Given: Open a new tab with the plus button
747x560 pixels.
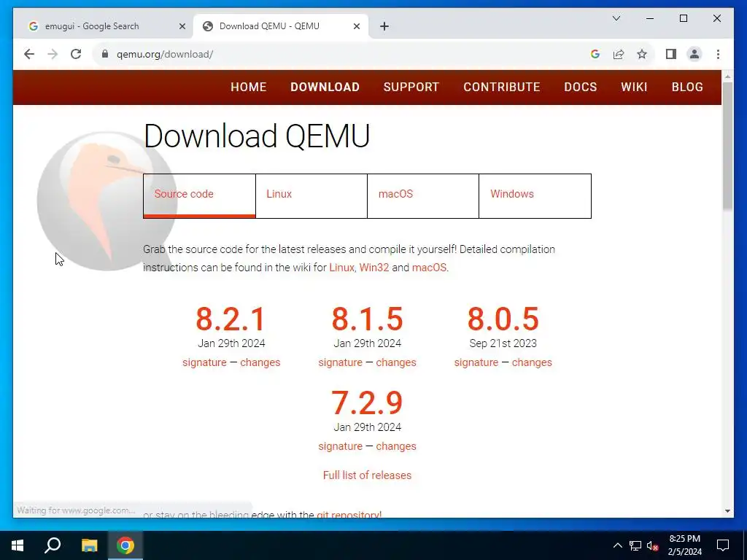Looking at the screenshot, I should 384,26.
